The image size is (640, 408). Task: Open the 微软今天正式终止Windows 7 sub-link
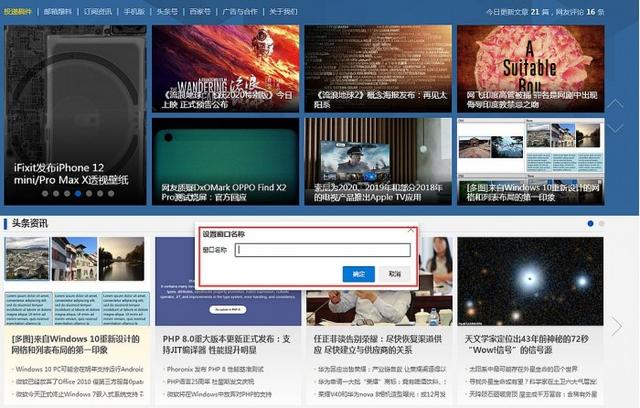coord(80,395)
